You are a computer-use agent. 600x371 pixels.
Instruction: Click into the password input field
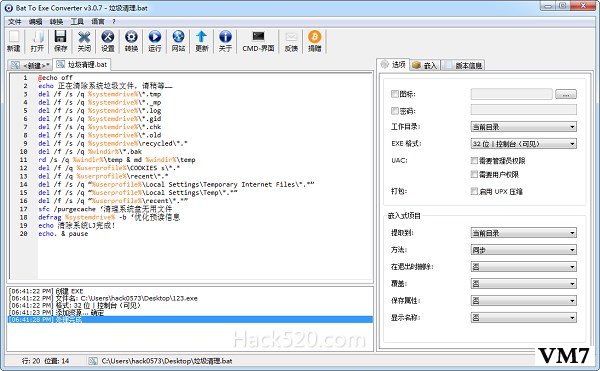523,110
